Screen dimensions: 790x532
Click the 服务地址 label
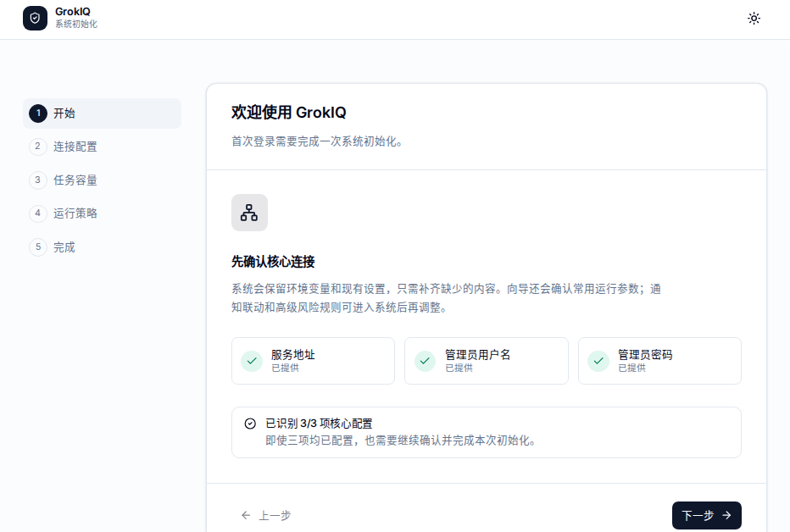coord(292,355)
